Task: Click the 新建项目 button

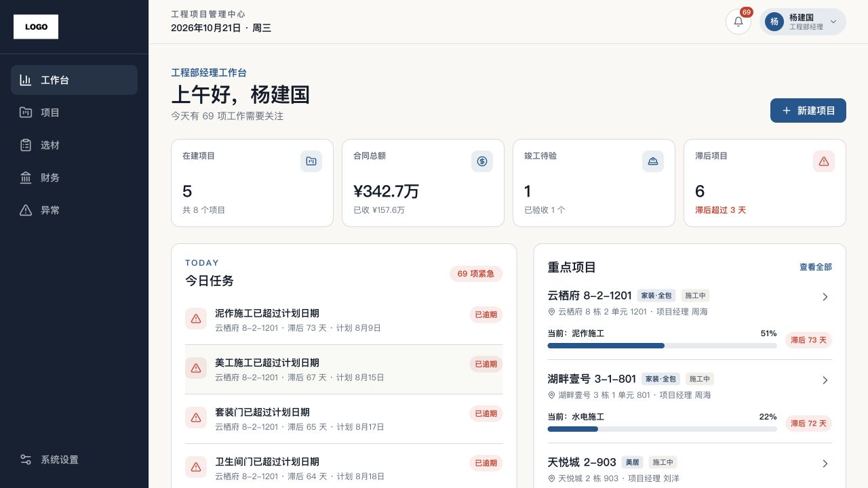Action: click(x=808, y=110)
